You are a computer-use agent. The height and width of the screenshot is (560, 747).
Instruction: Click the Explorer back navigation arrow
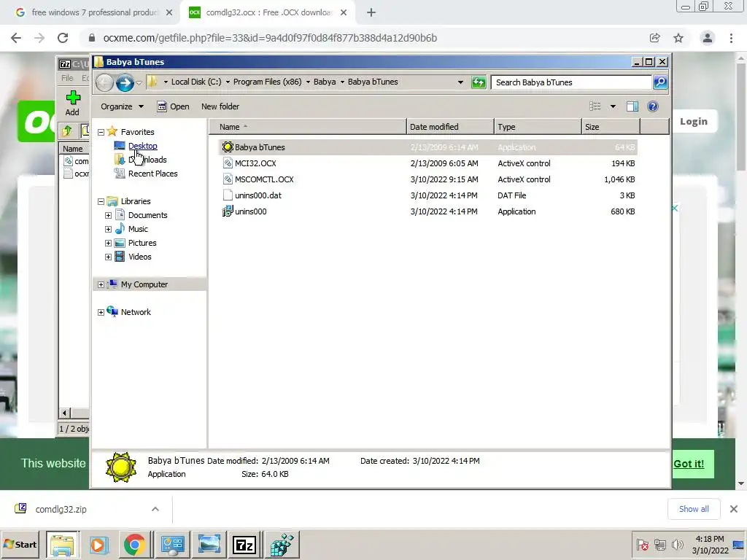[x=104, y=83]
